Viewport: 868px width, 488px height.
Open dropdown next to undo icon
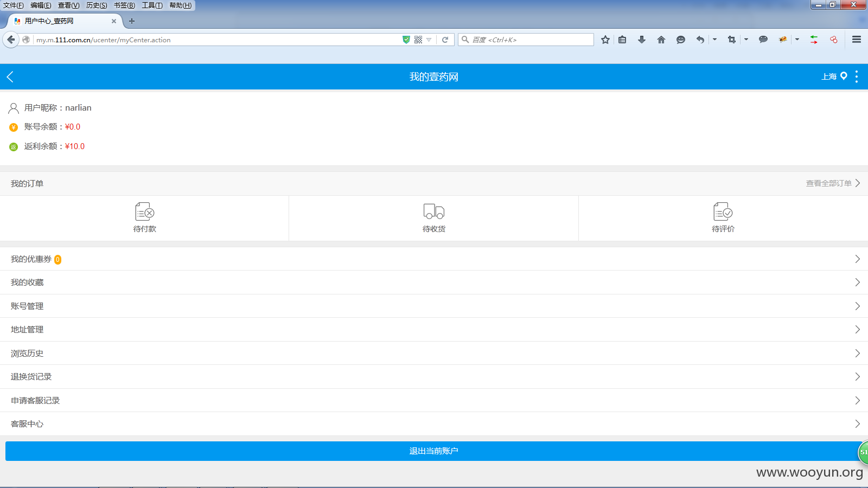714,40
